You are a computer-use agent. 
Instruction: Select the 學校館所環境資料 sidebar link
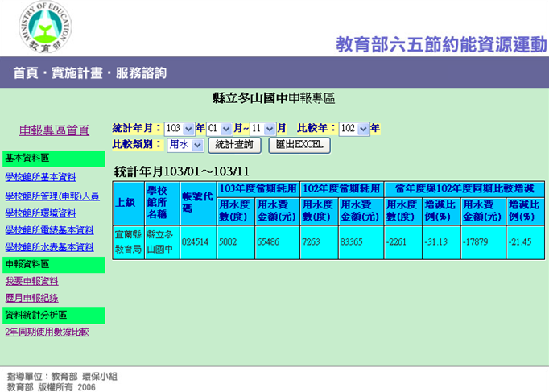[40, 213]
